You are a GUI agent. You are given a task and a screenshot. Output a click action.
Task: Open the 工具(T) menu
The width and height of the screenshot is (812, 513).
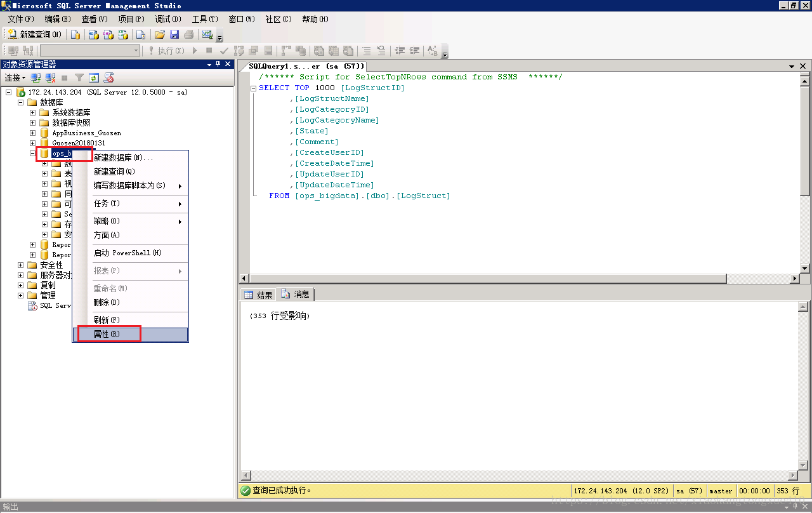click(x=204, y=19)
